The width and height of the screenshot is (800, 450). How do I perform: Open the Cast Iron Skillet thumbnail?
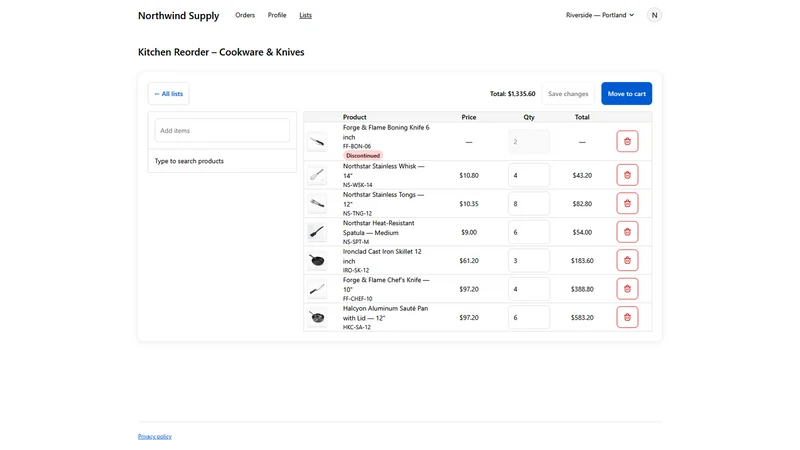(317, 260)
